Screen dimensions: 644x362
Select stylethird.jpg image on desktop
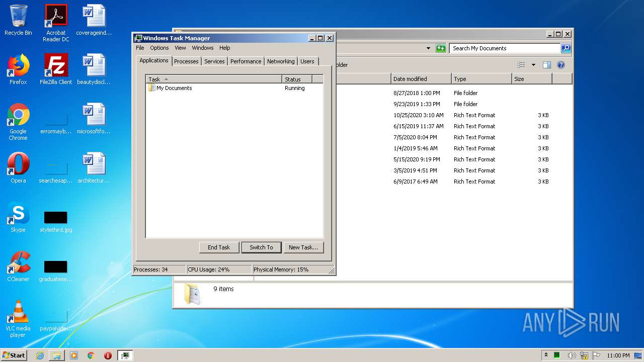[x=56, y=221]
